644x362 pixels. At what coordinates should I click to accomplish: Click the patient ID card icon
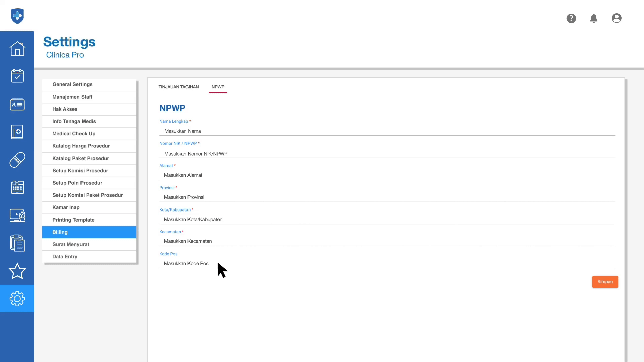(x=17, y=104)
